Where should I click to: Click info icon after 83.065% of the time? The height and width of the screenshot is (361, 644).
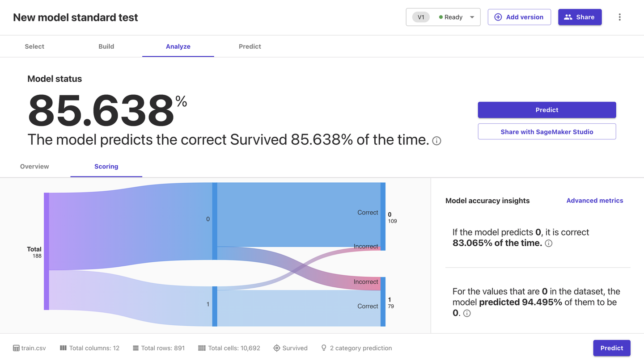click(x=549, y=243)
